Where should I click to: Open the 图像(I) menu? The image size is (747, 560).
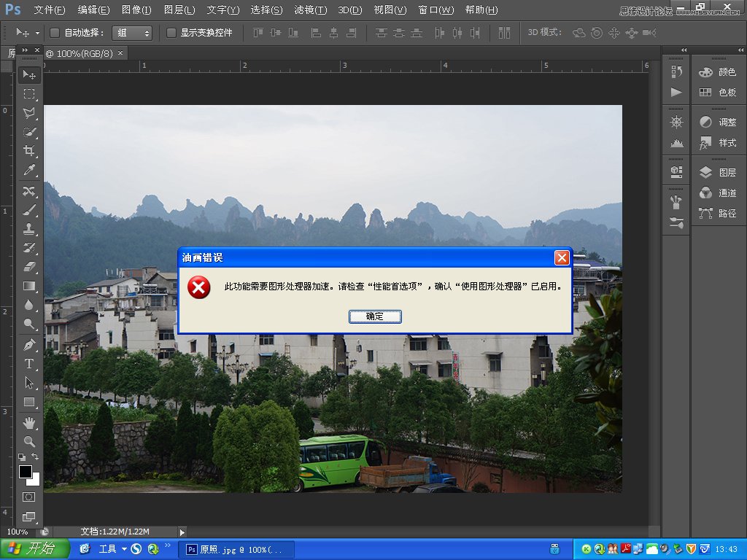click(136, 9)
